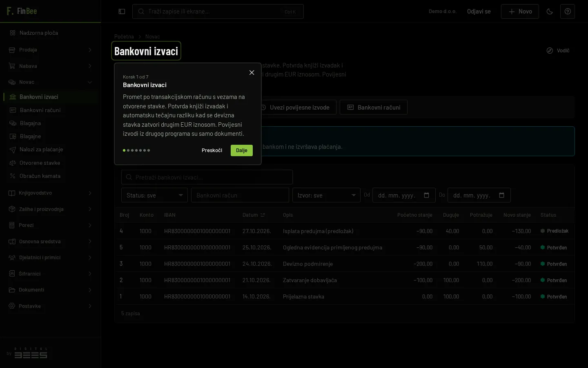The image size is (588, 368).
Task: Go to Nadzorna ploča
Action: tap(50, 33)
